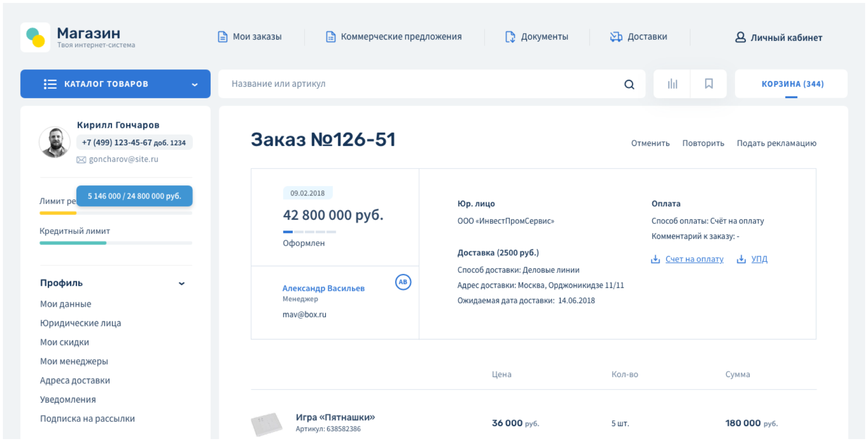Image resolution: width=868 pixels, height=442 pixels.
Task: Click Кирилл Гончаров profile photo
Action: 54,143
